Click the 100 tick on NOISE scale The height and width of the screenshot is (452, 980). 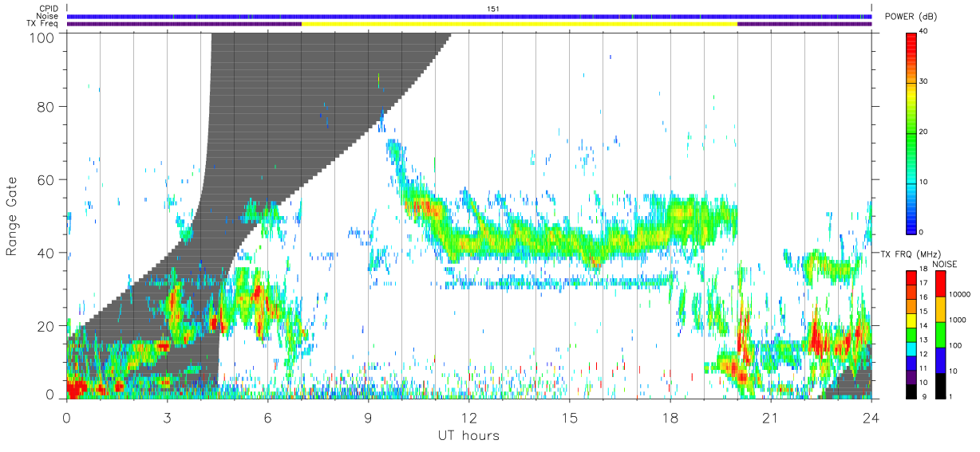click(x=955, y=346)
